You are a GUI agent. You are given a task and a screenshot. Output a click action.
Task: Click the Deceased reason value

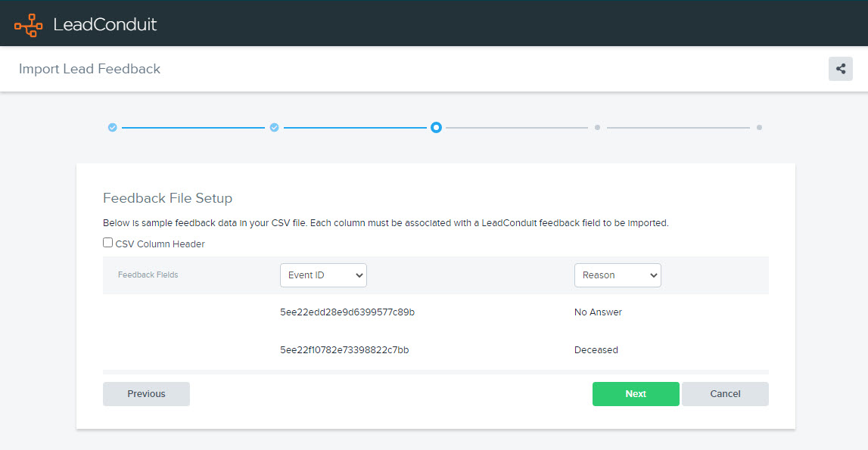point(596,350)
